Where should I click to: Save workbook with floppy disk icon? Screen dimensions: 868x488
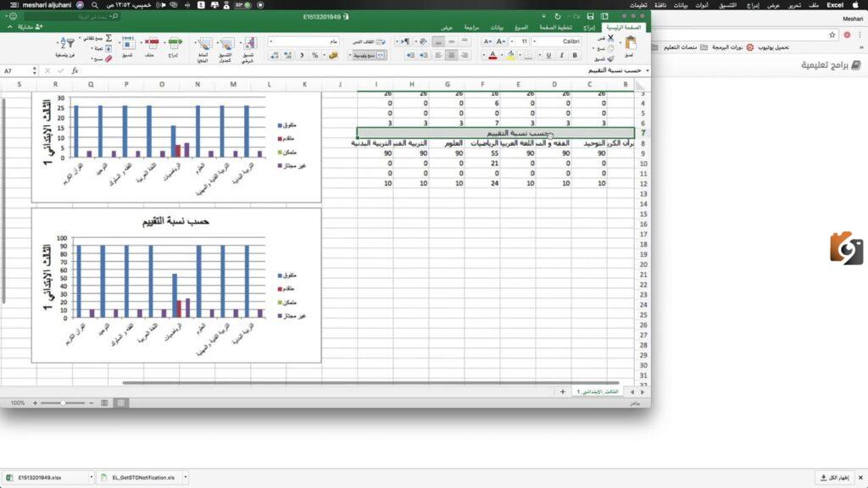click(x=590, y=17)
